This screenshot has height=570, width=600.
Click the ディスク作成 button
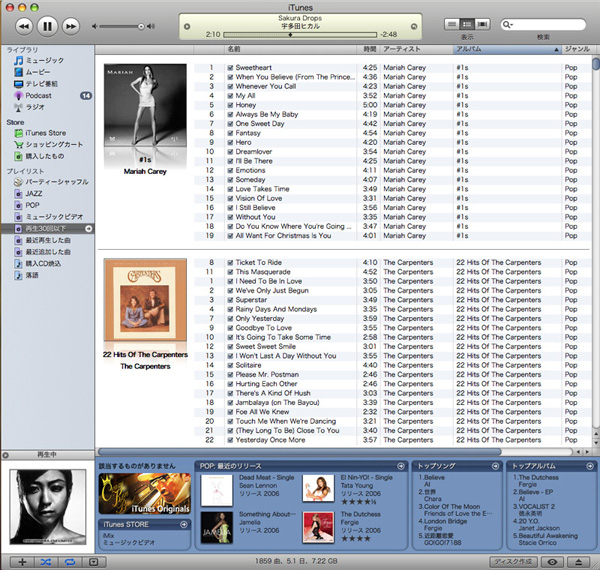tap(514, 562)
